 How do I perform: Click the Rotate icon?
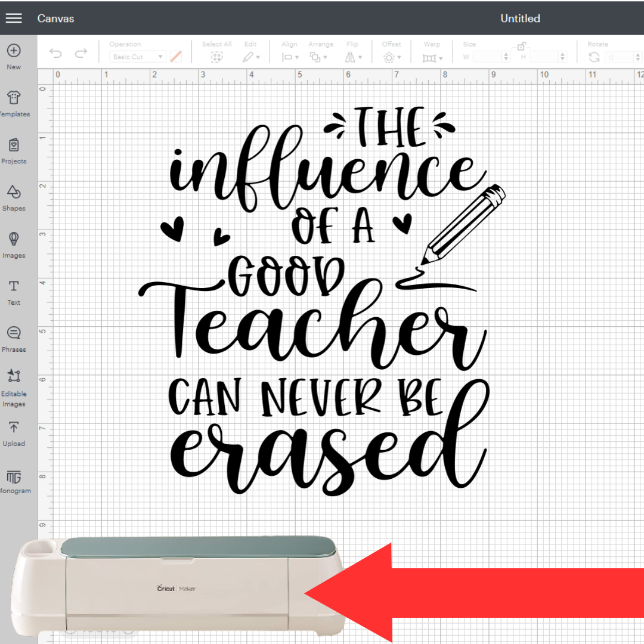(594, 57)
